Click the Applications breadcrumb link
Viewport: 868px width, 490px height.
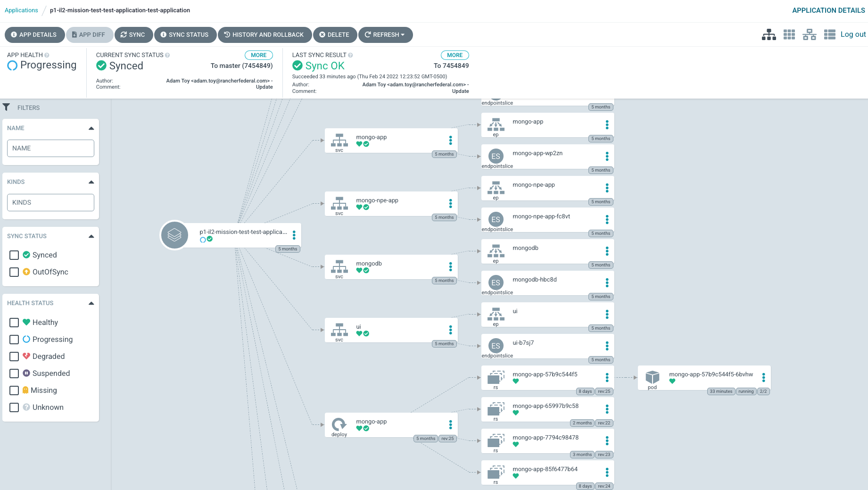click(x=21, y=10)
